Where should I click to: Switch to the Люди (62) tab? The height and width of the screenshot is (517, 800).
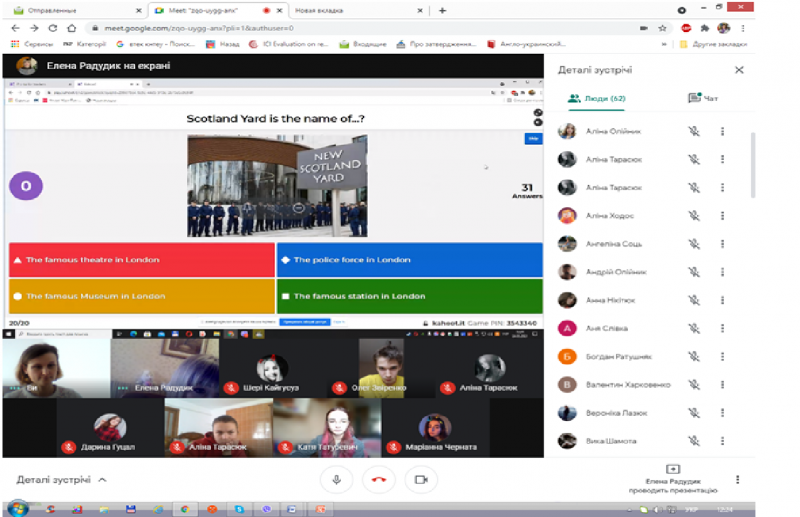coord(596,98)
